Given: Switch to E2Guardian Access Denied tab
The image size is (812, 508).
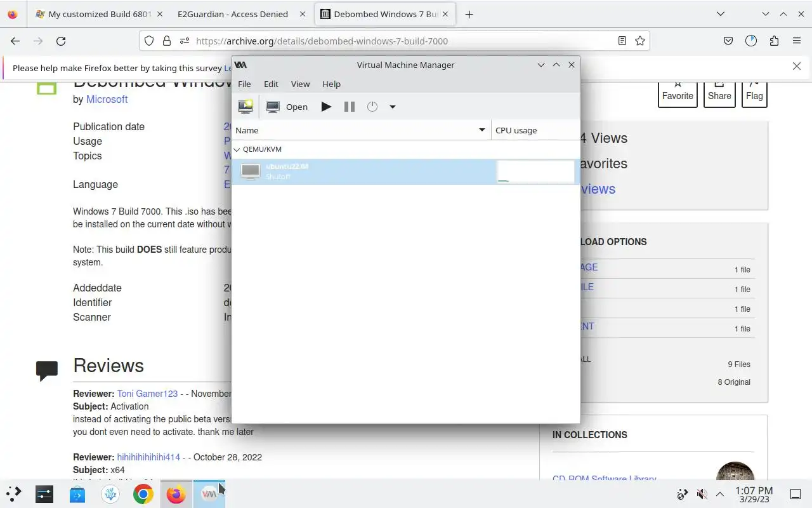Looking at the screenshot, I should click(x=240, y=14).
